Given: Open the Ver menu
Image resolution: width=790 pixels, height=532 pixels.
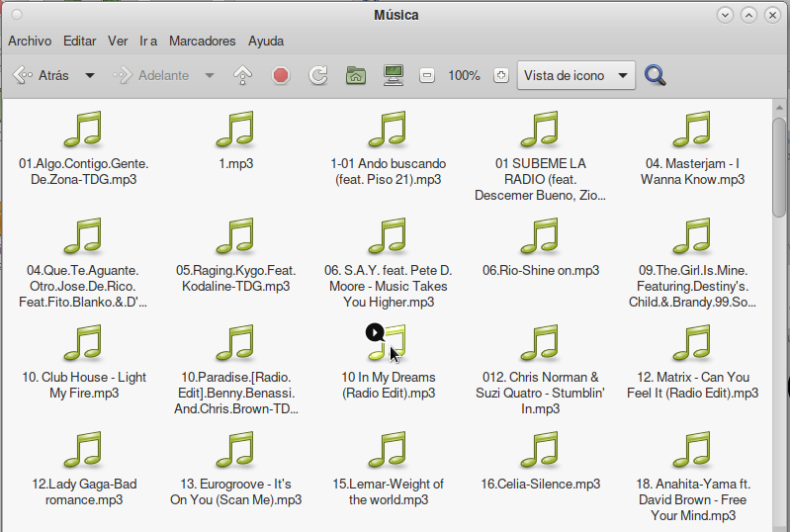Looking at the screenshot, I should click(118, 41).
